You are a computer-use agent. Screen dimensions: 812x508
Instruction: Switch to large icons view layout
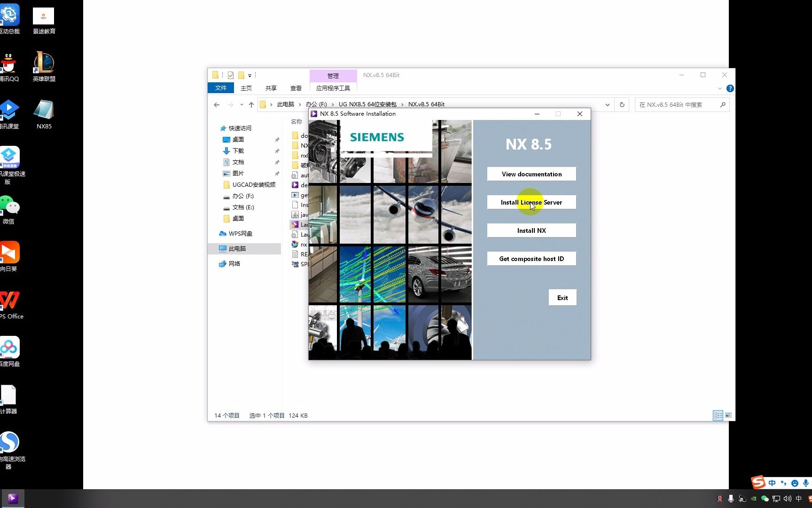[728, 415]
